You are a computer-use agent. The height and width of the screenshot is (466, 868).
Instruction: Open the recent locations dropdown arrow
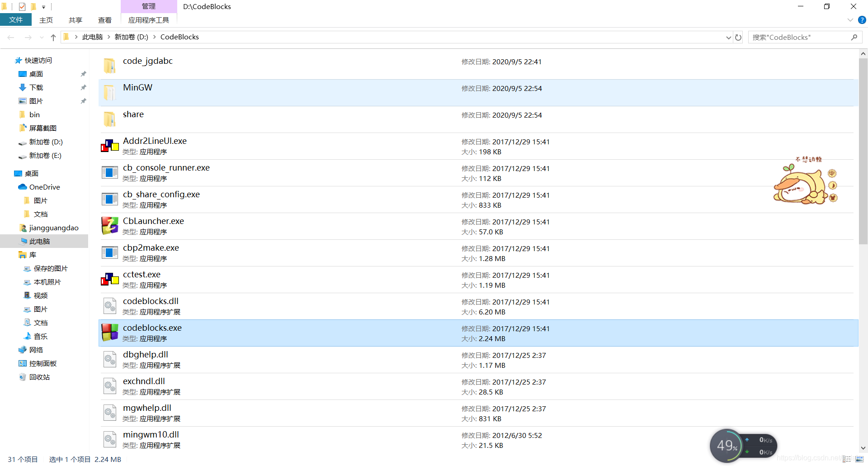tap(42, 37)
